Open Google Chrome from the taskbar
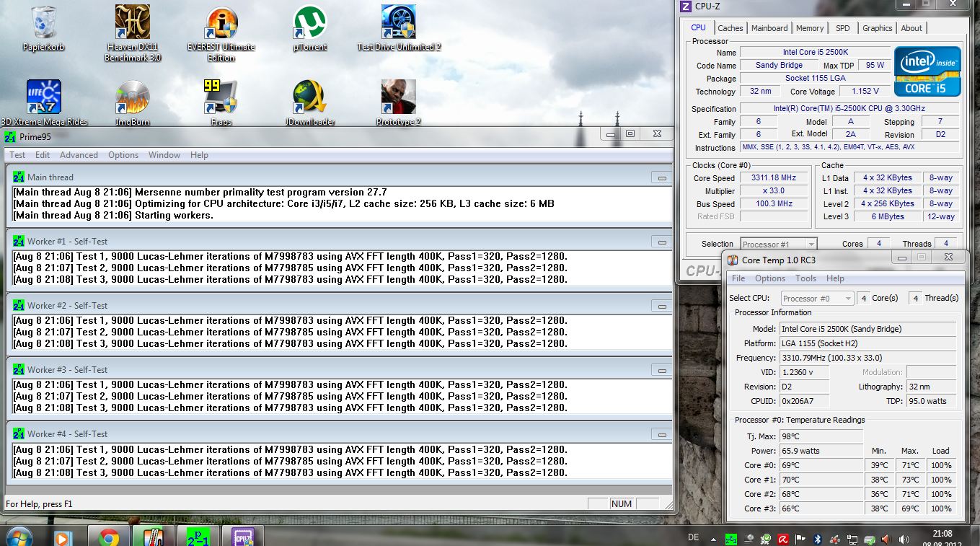The height and width of the screenshot is (546, 980). tap(109, 537)
